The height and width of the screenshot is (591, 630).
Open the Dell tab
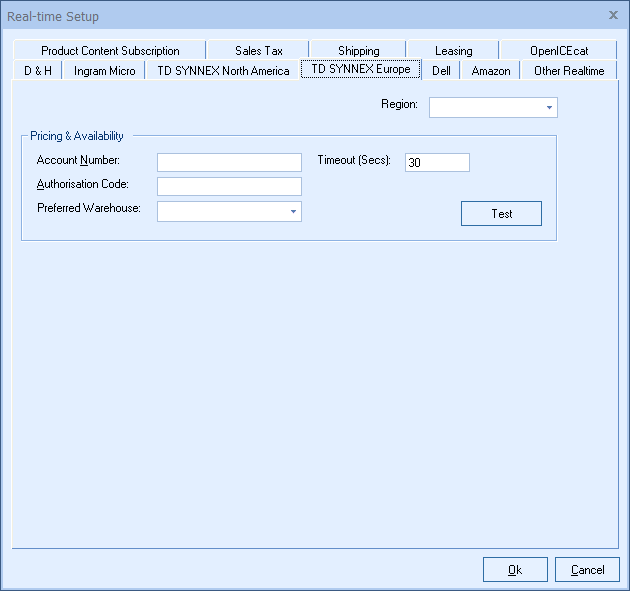pyautogui.click(x=441, y=71)
